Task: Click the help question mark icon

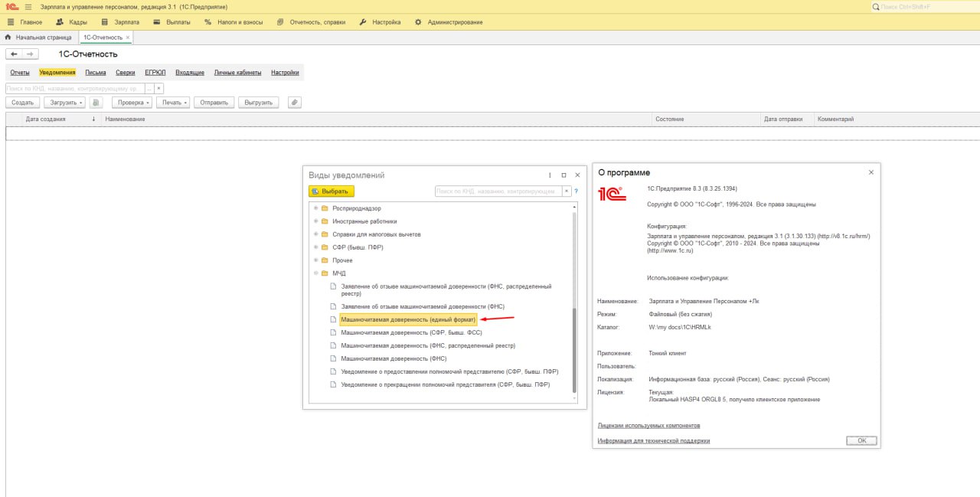Action: point(576,191)
